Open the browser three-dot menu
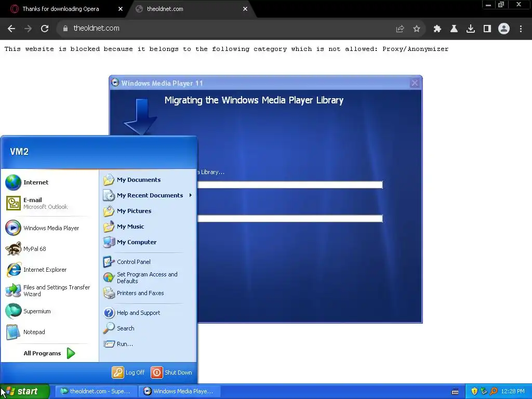Image resolution: width=532 pixels, height=399 pixels. 521,29
